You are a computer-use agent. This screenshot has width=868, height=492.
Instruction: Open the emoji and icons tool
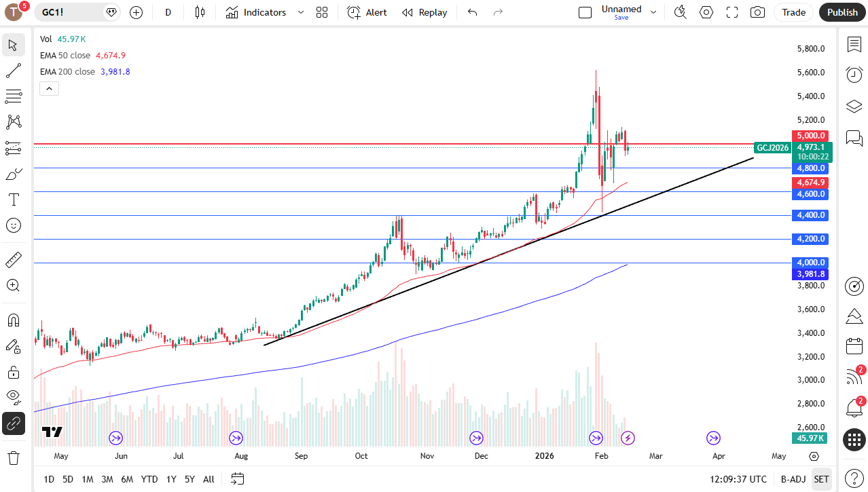13,225
